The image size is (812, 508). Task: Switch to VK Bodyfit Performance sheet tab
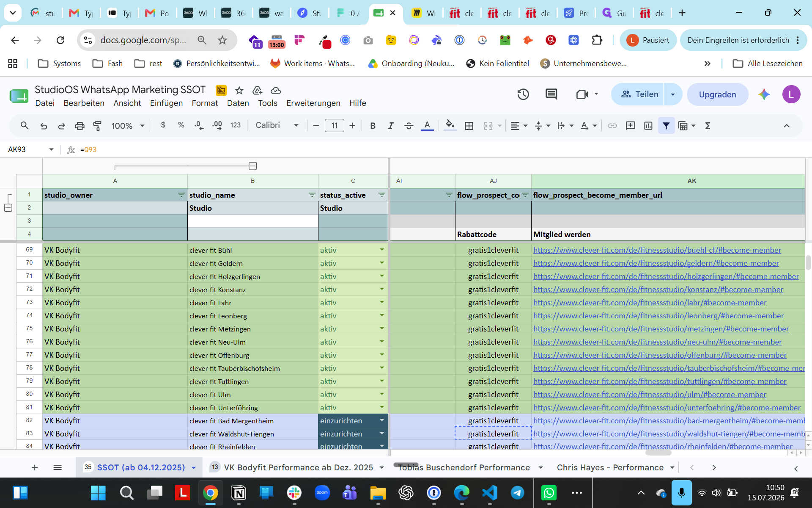click(x=298, y=467)
